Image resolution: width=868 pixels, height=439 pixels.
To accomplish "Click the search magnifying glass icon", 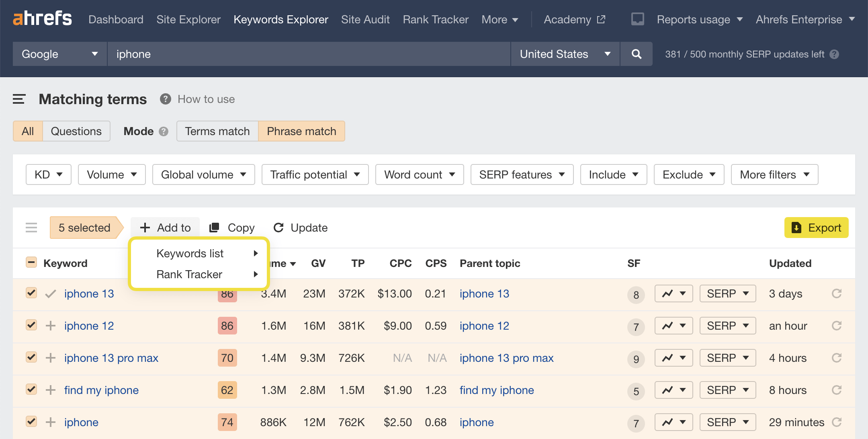I will pyautogui.click(x=636, y=54).
